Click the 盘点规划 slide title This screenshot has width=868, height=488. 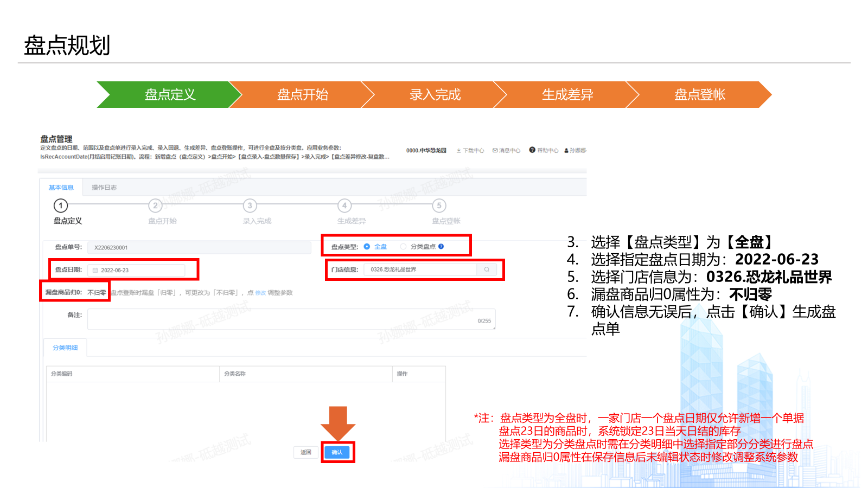click(67, 45)
